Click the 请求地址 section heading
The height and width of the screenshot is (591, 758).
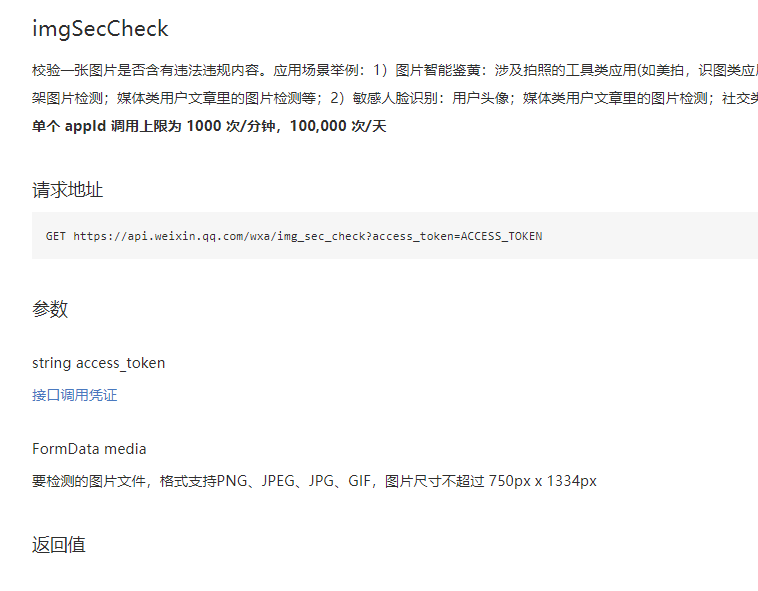tap(67, 190)
